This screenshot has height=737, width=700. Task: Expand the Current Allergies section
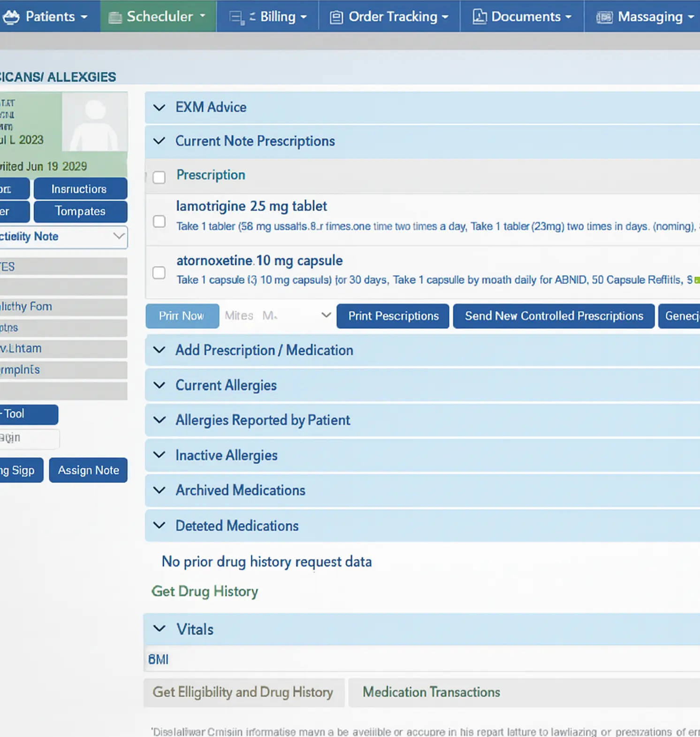[160, 385]
